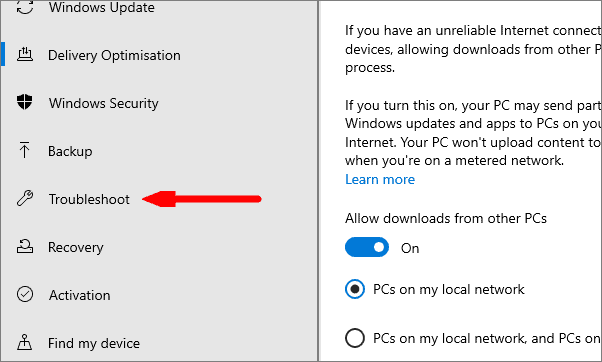The image size is (602, 362).
Task: Click the Delivery Optimisation tray icon
Action: point(25,55)
